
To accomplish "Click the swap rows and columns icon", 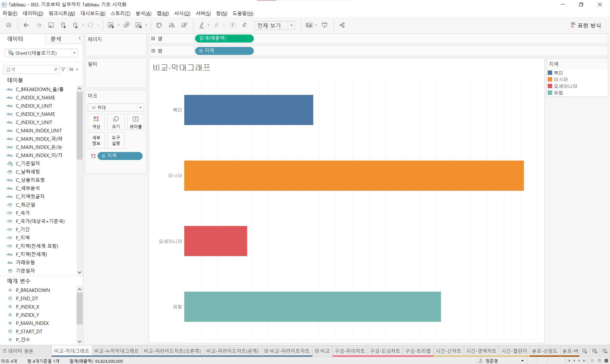I will point(159,25).
